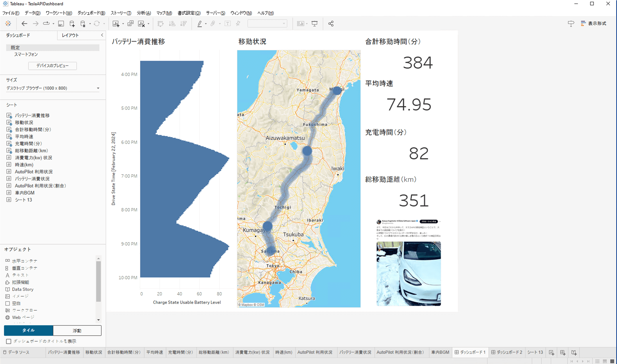Expand the highlighter tool dropdown arrow
617x364 pixels.
tap(206, 24)
